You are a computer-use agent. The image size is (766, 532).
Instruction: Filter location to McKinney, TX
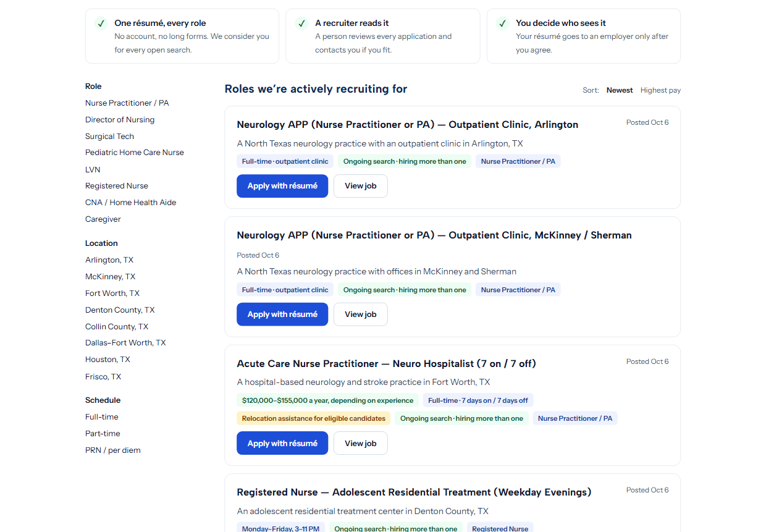(x=111, y=277)
